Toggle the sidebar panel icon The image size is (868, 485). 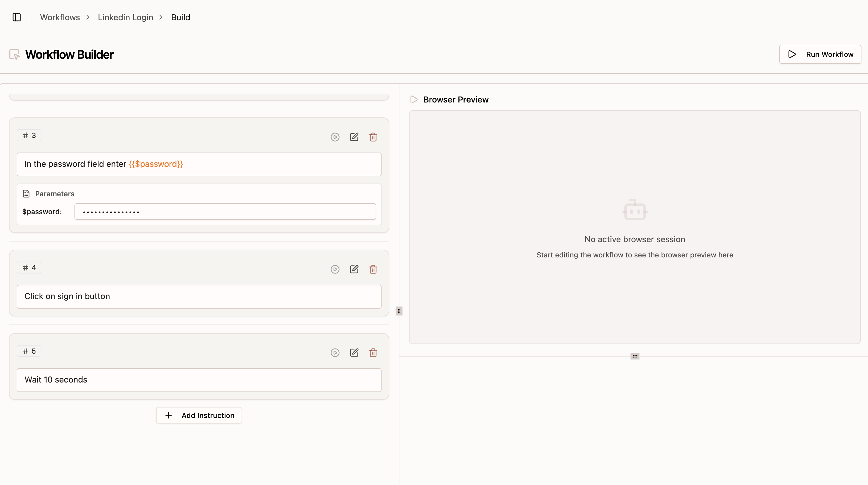[16, 17]
